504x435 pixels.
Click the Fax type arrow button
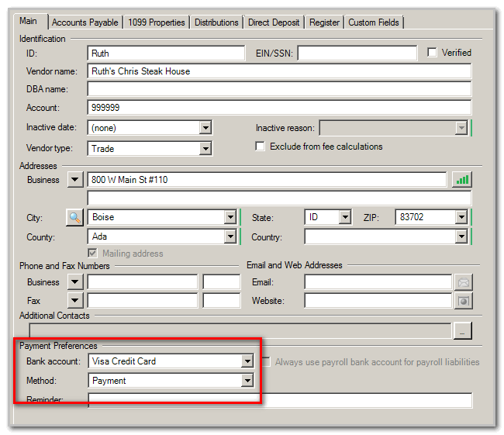[x=75, y=300]
